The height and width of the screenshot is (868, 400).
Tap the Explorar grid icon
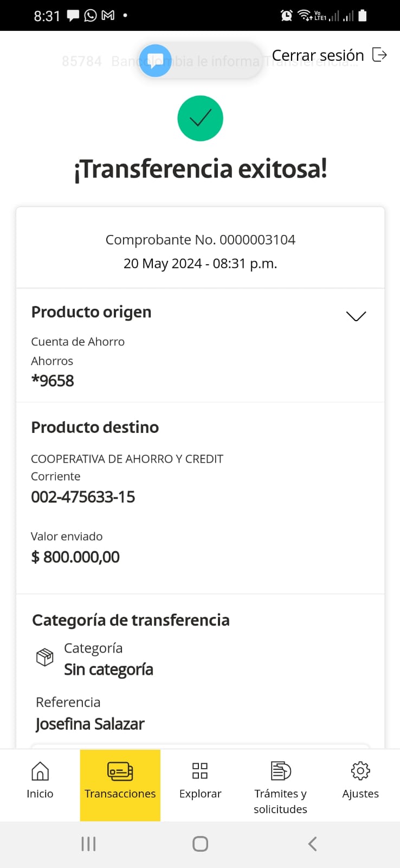(x=200, y=771)
